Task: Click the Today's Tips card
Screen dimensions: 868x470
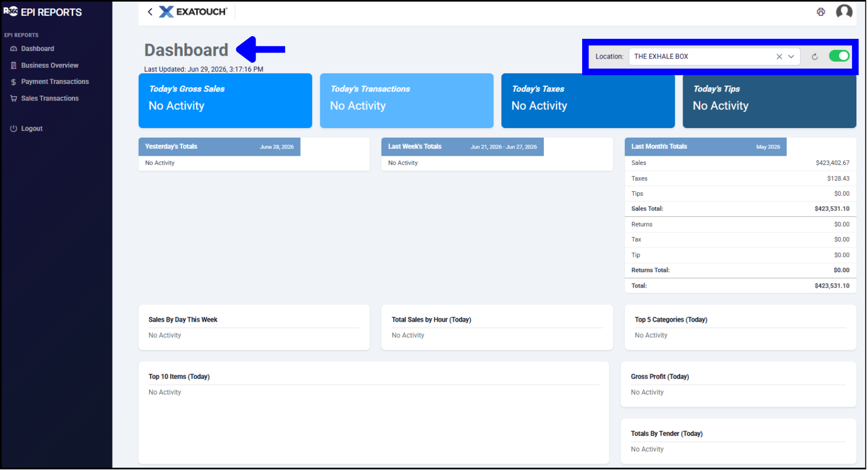Action: click(770, 101)
